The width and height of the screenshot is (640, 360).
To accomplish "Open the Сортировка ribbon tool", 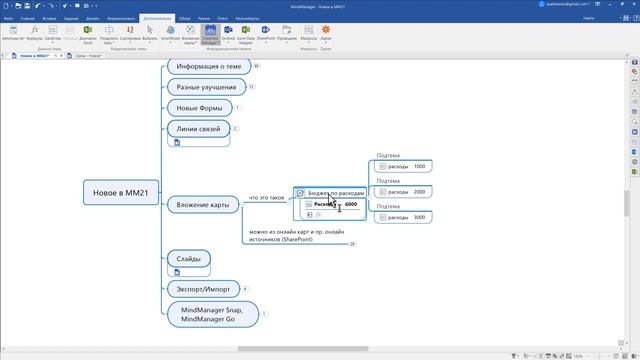I will pos(130,33).
